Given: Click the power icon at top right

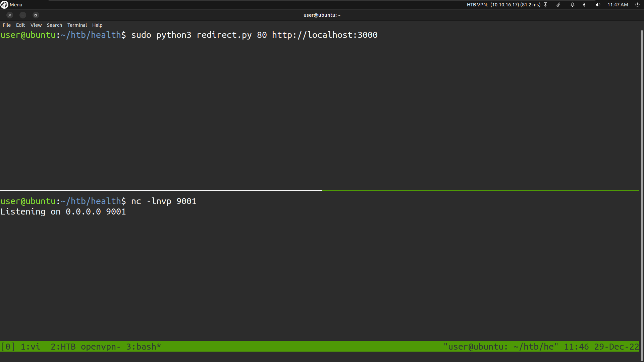Looking at the screenshot, I should click(x=637, y=5).
